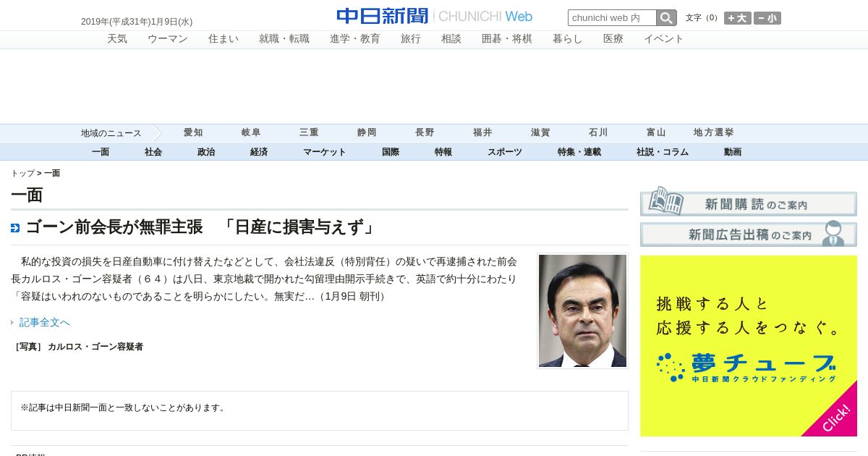Click the 一面 page heading
868x456 pixels.
coord(27,195)
